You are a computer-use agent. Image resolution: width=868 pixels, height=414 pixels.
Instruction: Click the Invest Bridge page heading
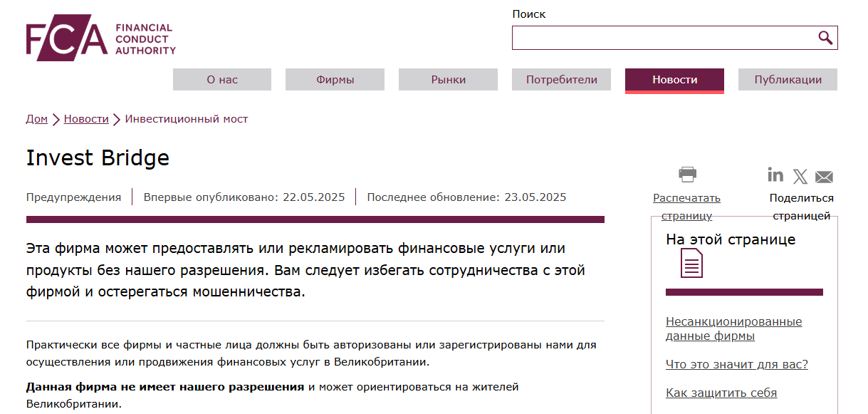click(98, 157)
